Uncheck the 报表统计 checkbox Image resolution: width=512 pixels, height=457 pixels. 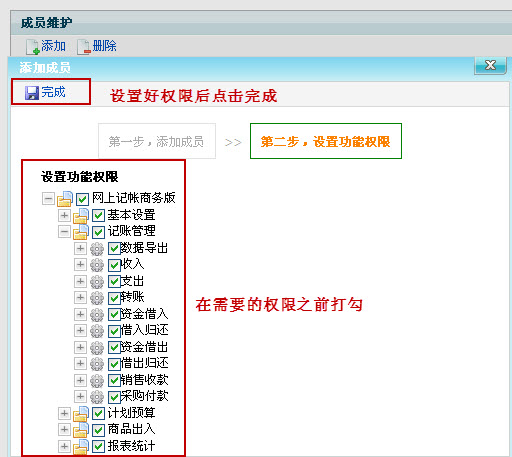pos(98,446)
